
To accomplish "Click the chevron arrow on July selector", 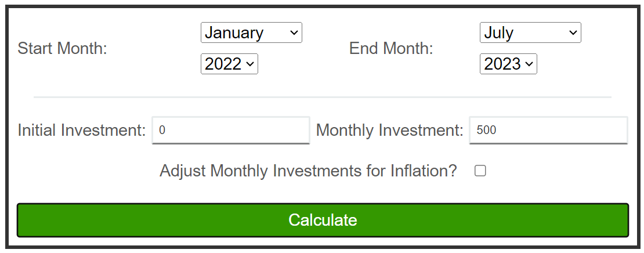I will click(x=573, y=33).
